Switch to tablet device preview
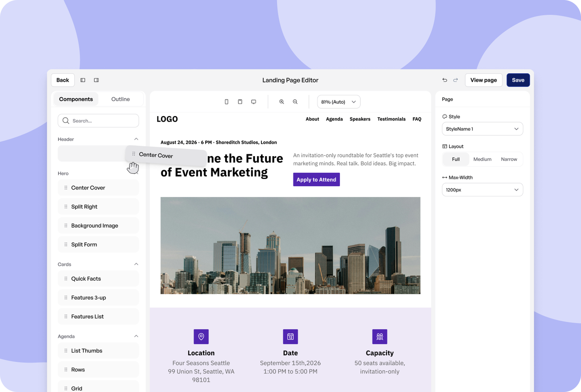581x392 pixels. (x=240, y=102)
